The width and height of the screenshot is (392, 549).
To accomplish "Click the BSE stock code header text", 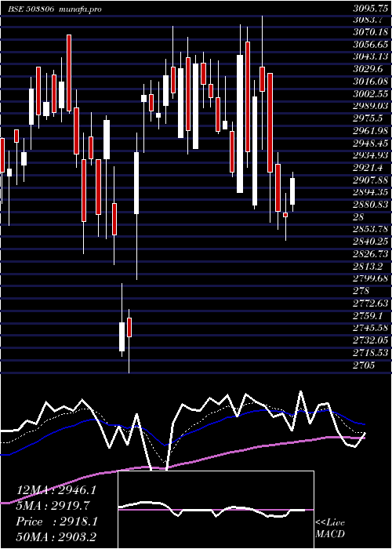I will (x=31, y=9).
